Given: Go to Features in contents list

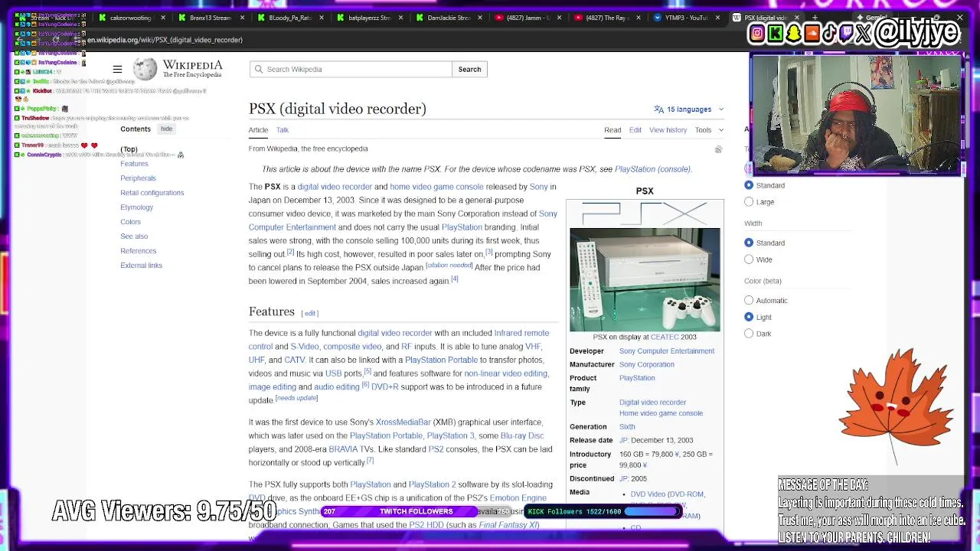Looking at the screenshot, I should (x=134, y=164).
